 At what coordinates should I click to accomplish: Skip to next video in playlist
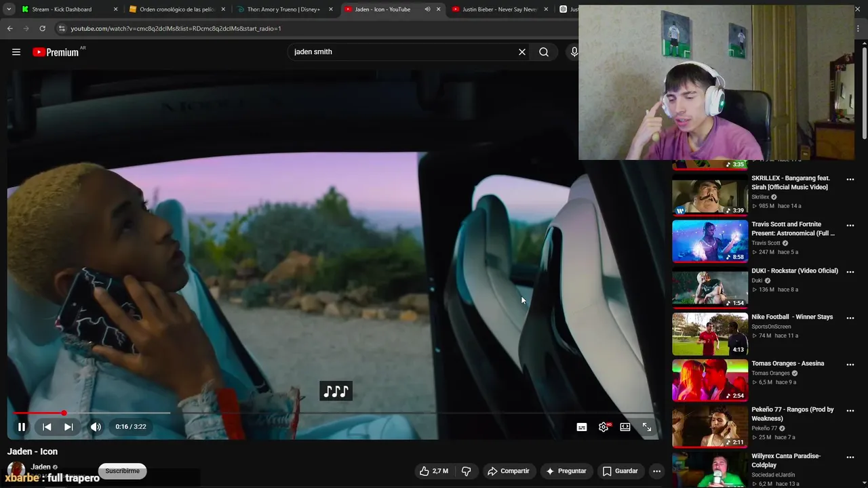point(68,427)
